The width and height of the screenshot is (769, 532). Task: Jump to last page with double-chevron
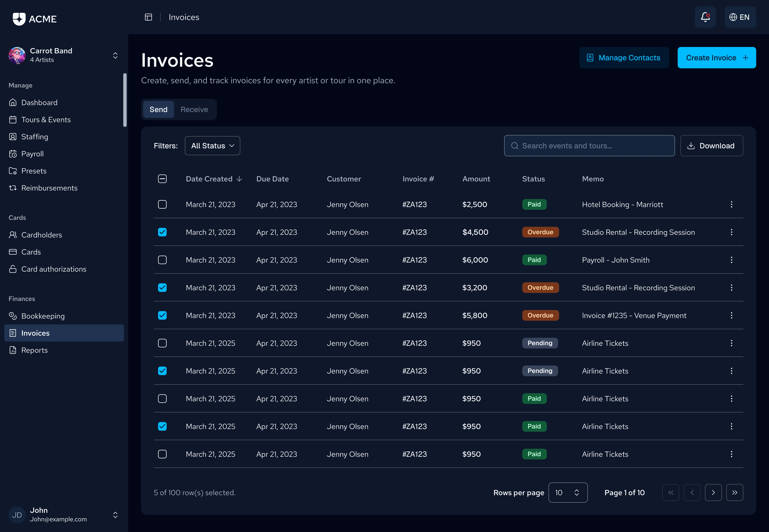click(734, 493)
